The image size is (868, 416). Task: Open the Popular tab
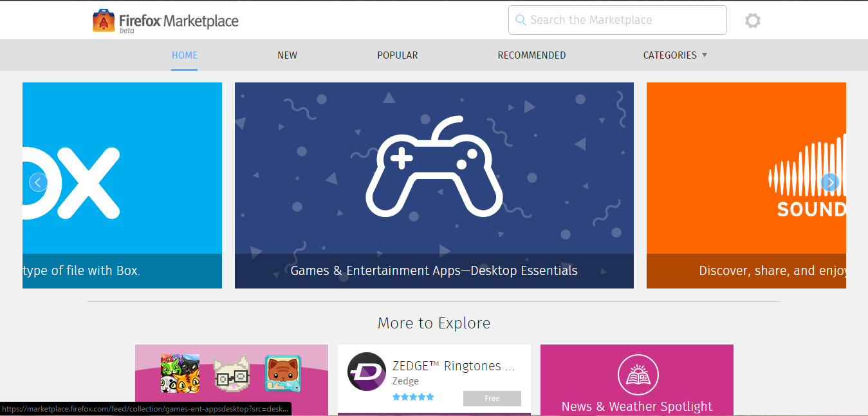398,55
